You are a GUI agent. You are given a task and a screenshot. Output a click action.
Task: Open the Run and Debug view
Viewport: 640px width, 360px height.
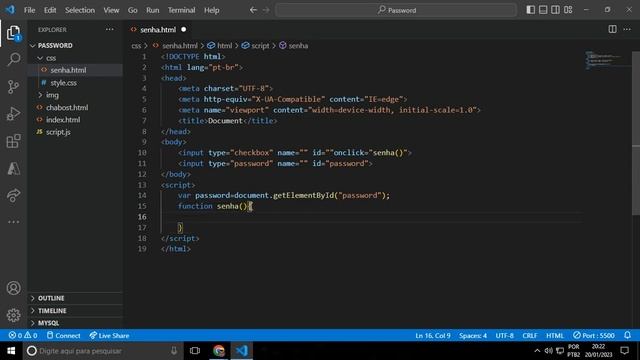click(x=13, y=114)
